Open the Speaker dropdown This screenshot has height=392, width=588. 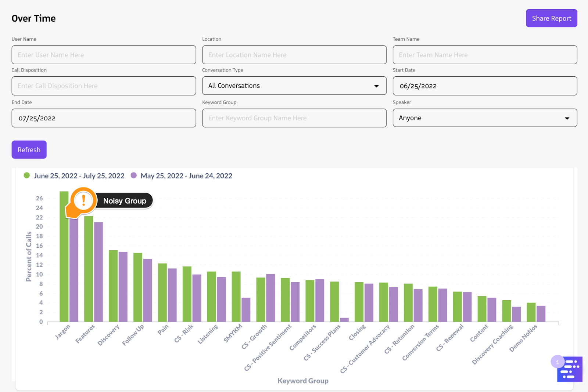click(x=484, y=118)
